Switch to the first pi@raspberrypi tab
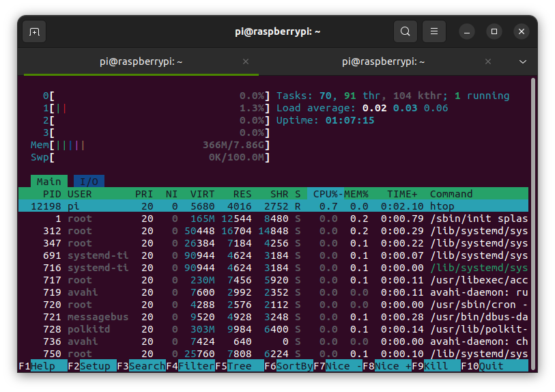Viewport: 555px width, 392px height. (x=141, y=61)
